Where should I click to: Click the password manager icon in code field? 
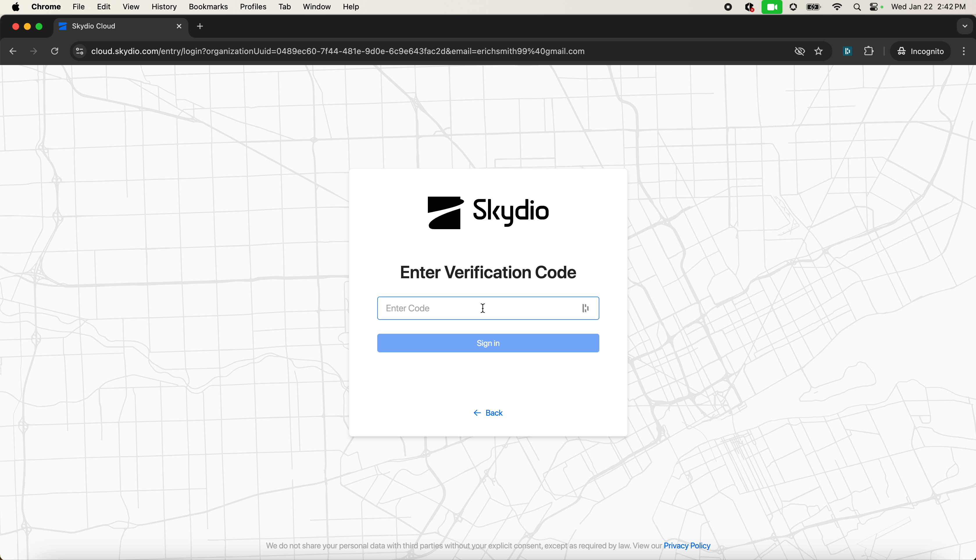(585, 308)
